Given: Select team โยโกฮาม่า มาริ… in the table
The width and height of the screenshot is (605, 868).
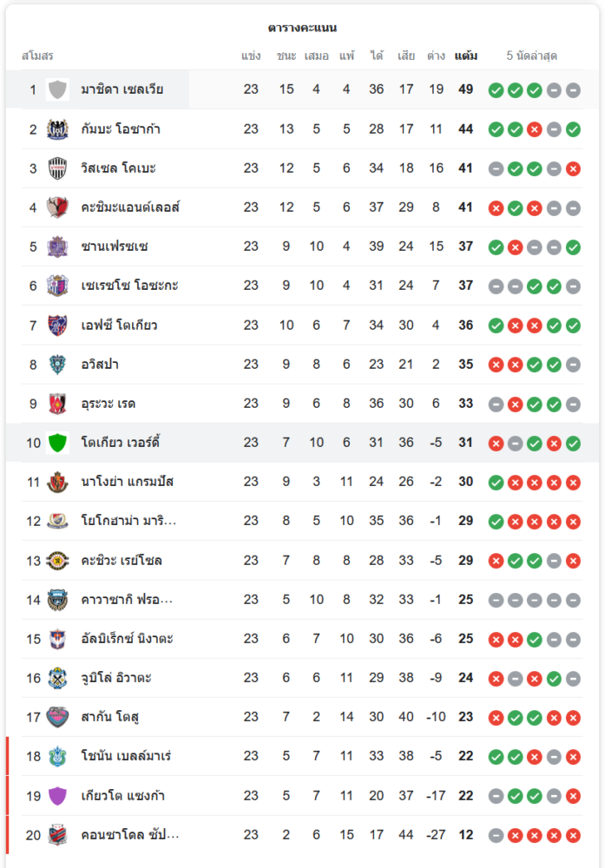Looking at the screenshot, I should click(x=128, y=521).
